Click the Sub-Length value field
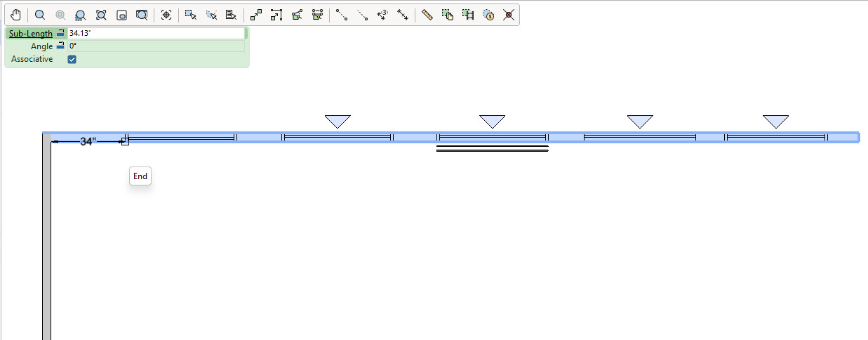 156,34
